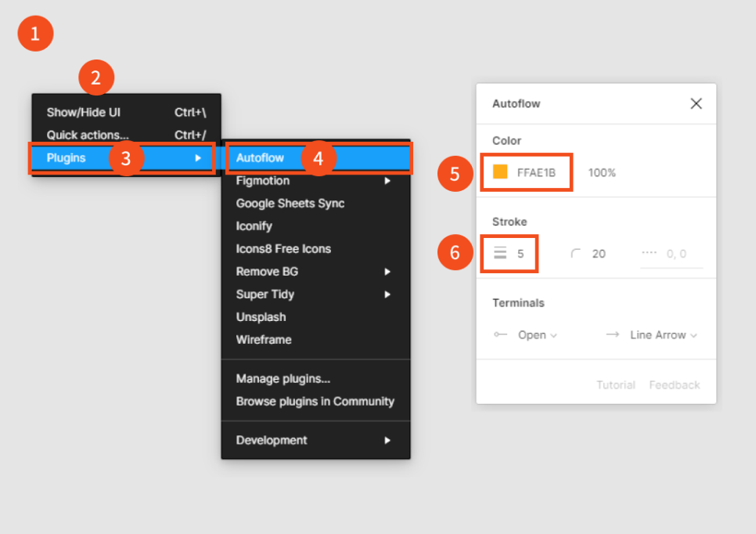Viewport: 756px width, 534px height.
Task: Click Manage plugins... option
Action: click(x=316, y=379)
